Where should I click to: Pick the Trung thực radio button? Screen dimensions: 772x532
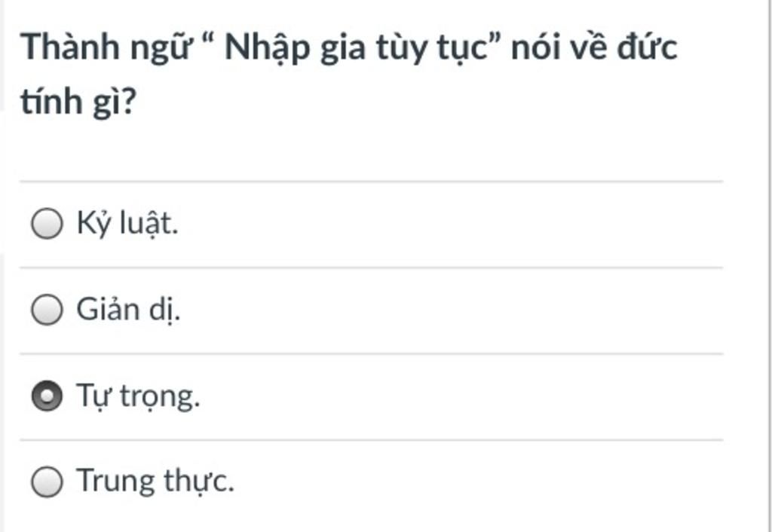click(x=47, y=482)
